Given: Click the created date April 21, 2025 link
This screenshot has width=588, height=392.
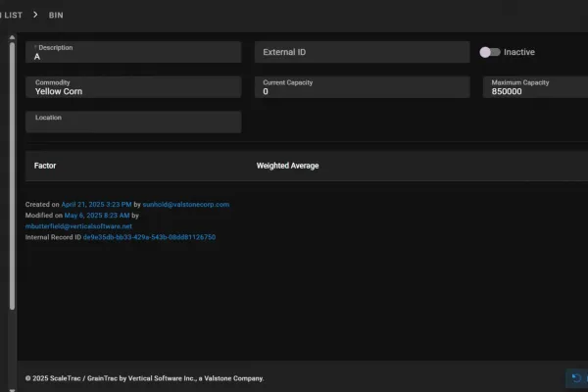Looking at the screenshot, I should pos(96,204).
